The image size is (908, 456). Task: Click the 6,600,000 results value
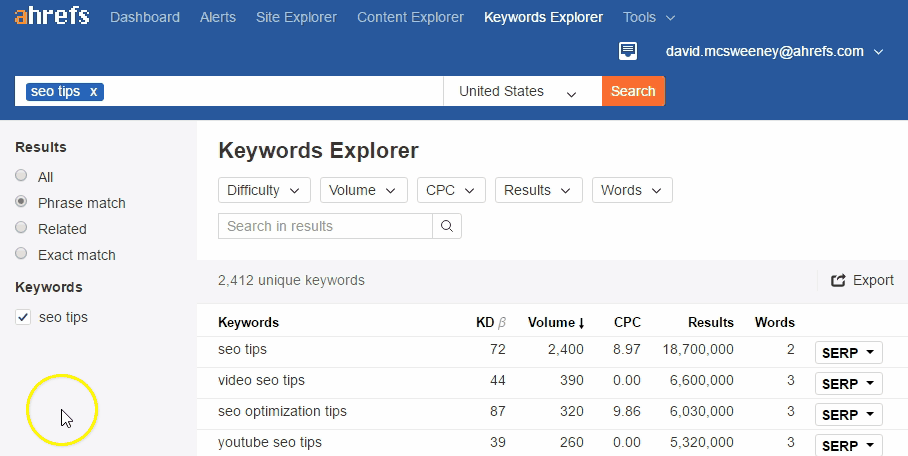pyautogui.click(x=702, y=381)
